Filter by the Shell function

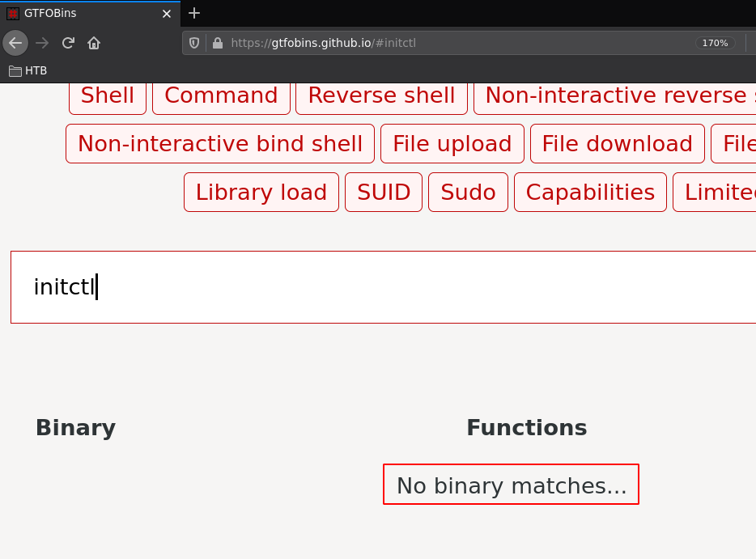click(108, 95)
